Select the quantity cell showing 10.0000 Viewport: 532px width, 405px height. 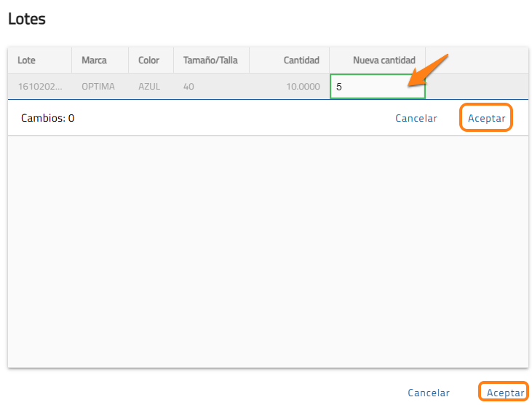[302, 87]
